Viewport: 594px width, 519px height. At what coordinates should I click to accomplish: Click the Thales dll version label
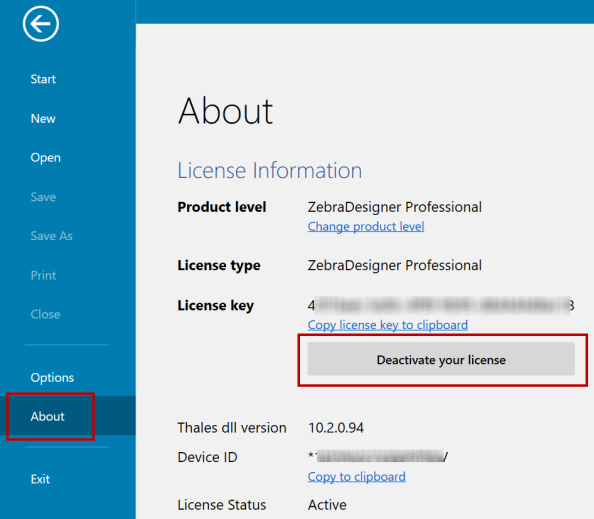tap(232, 428)
